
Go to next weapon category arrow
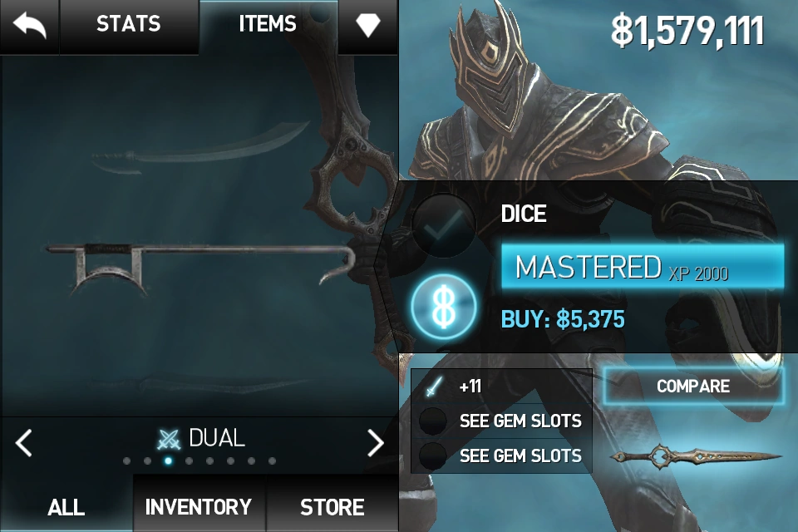pos(376,442)
